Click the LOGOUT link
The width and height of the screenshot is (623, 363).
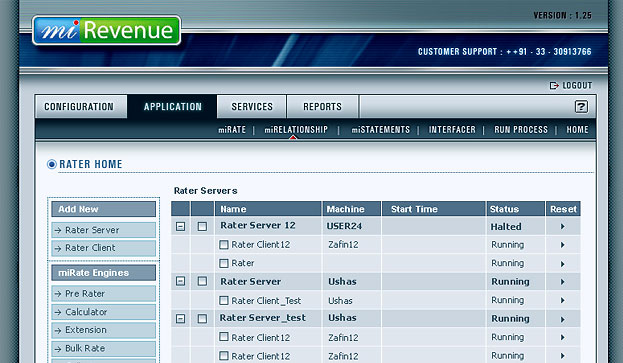[x=577, y=85]
